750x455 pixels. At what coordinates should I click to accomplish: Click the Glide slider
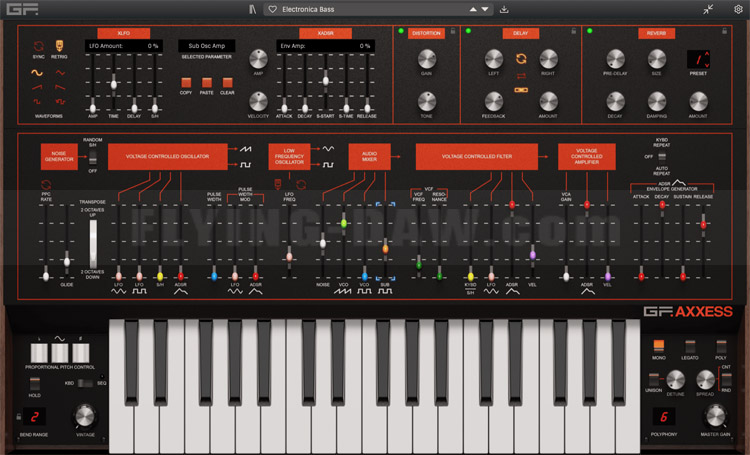(x=66, y=261)
